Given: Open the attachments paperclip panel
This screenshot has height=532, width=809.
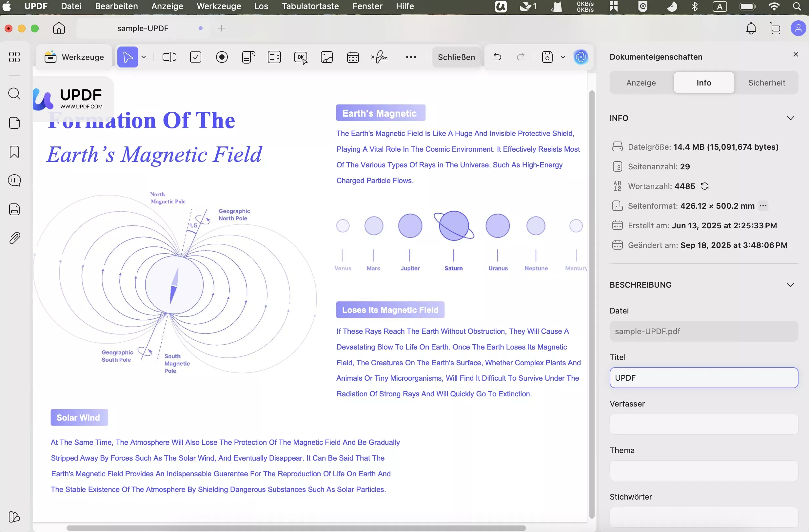Looking at the screenshot, I should click(14, 238).
